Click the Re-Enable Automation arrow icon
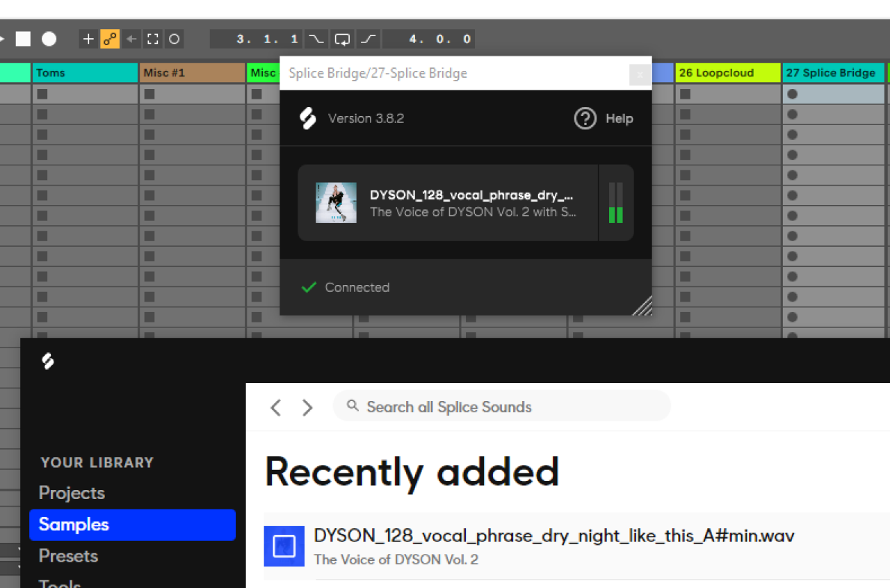 [x=131, y=39]
